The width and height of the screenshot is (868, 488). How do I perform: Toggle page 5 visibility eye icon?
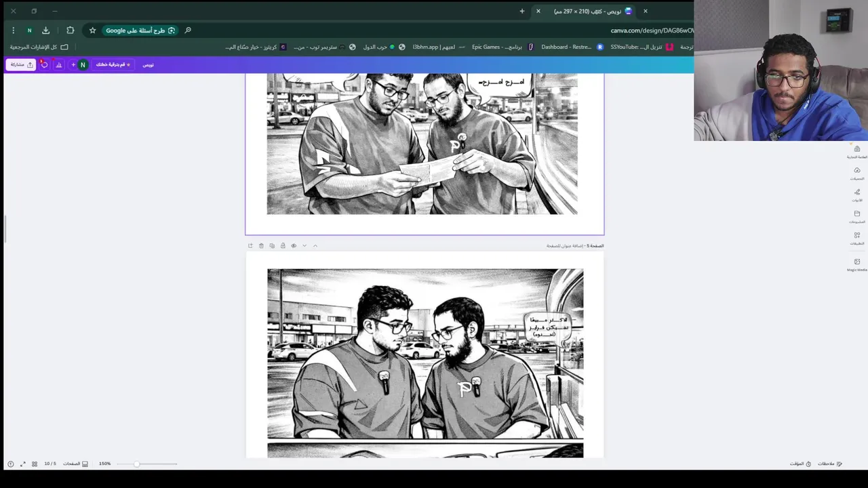click(x=294, y=245)
